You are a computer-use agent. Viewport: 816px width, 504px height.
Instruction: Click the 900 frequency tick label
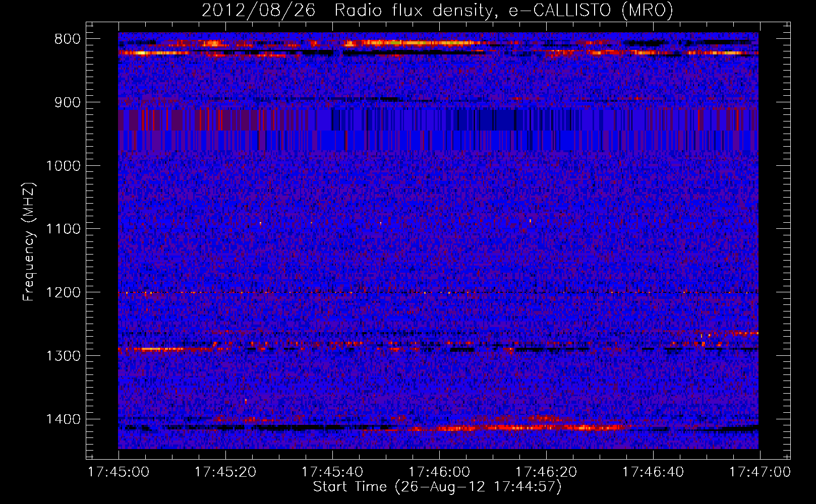[x=67, y=103]
